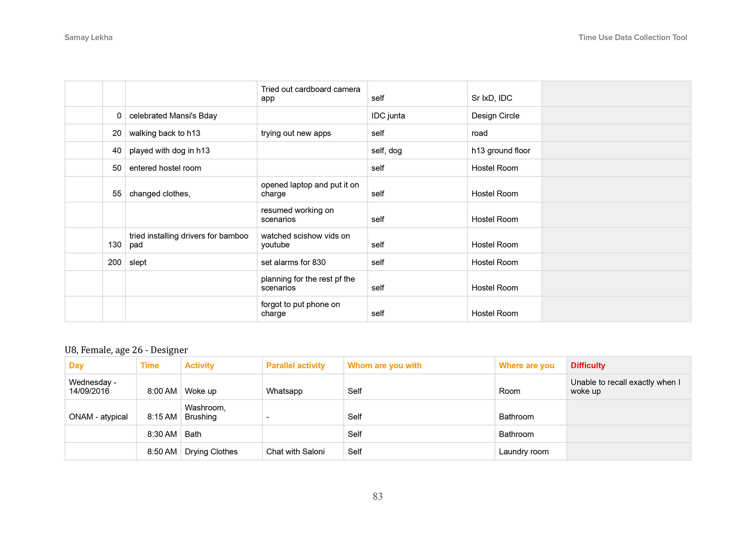Select the "played with dog in h13" cell

[x=169, y=151]
